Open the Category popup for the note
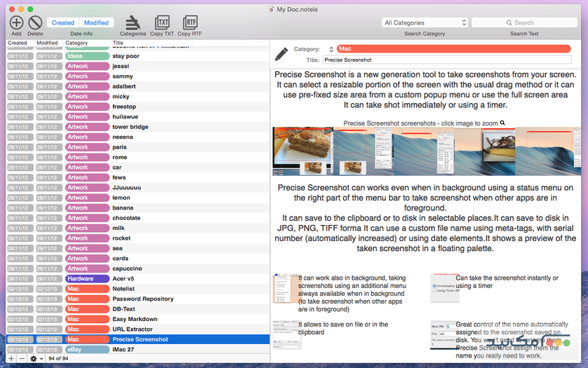 [x=331, y=49]
